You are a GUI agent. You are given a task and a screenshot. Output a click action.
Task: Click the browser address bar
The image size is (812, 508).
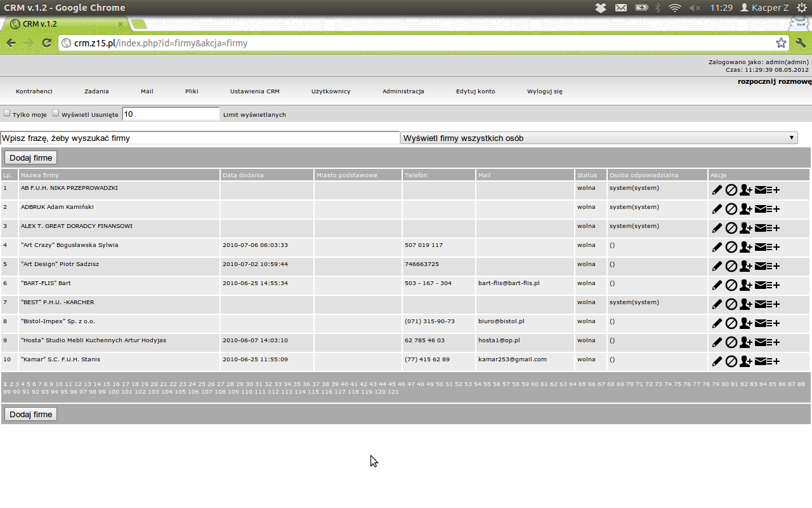[x=422, y=43]
